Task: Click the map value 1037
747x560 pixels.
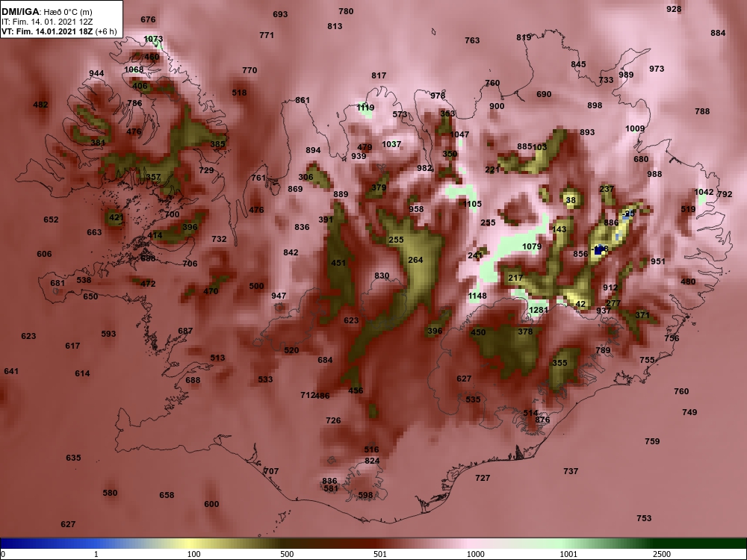Action: tap(391, 144)
